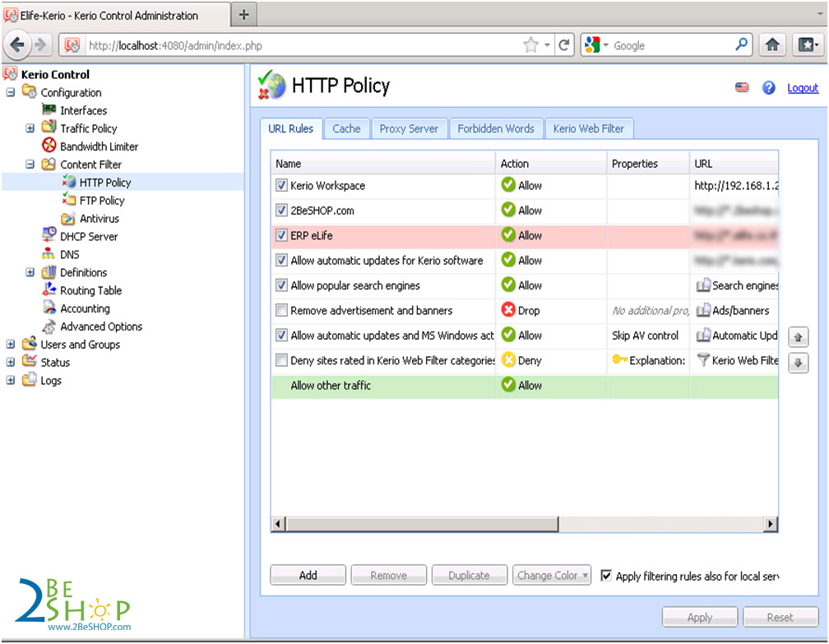Click the FTP Policy icon
The image size is (829, 644).
[69, 199]
